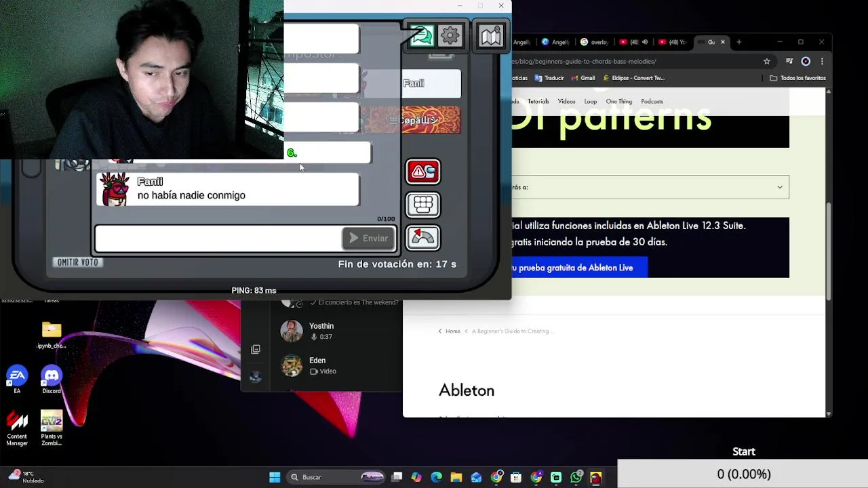Click the "Fin de votación en: 17 s" timer
Viewport: 868px width, 488px height.
[x=397, y=264]
